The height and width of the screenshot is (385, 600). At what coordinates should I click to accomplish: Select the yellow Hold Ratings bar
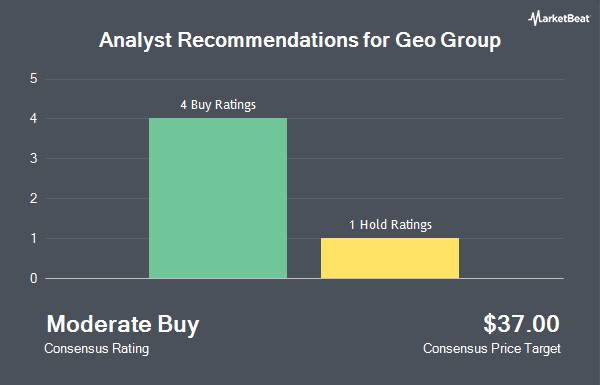click(x=390, y=258)
